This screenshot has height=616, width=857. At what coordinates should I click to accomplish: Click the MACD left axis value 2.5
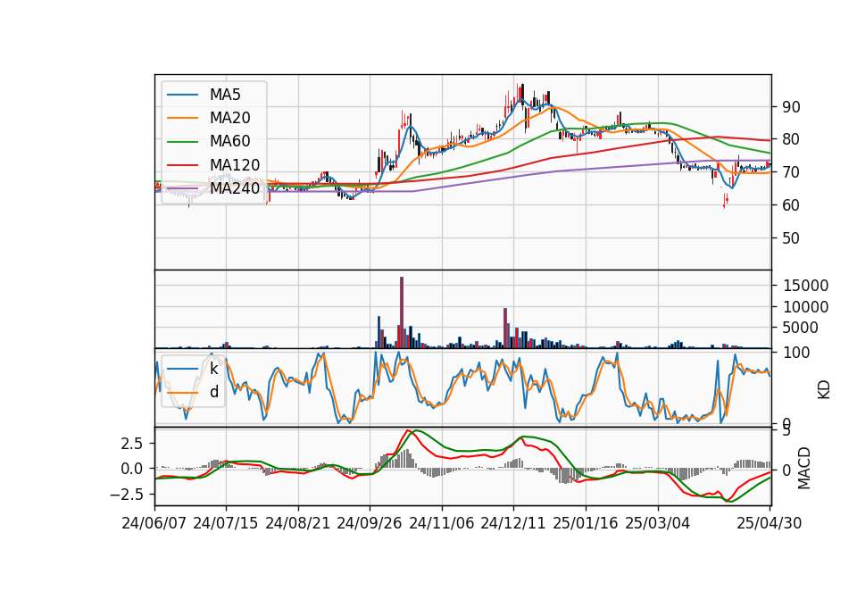[x=132, y=444]
